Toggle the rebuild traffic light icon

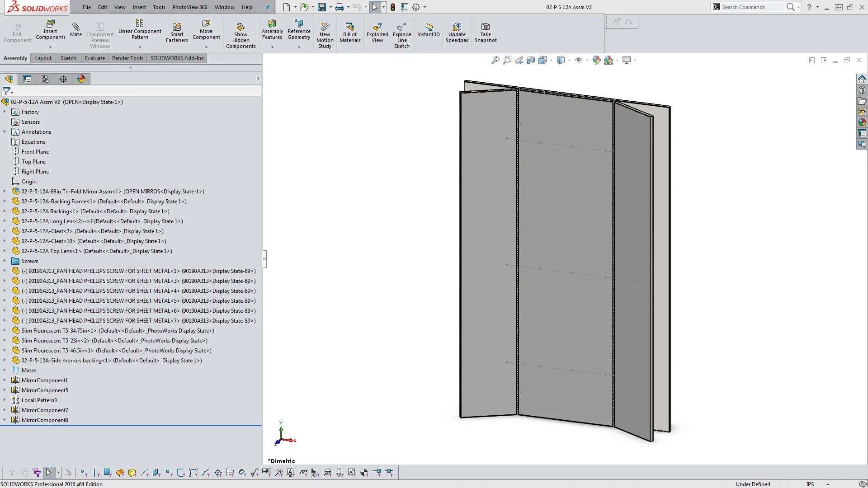coord(393,7)
